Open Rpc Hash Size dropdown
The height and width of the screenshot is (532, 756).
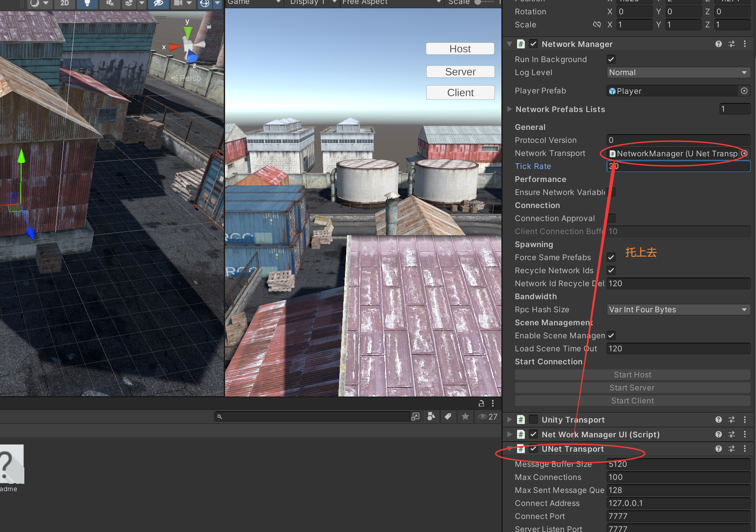[x=678, y=310]
